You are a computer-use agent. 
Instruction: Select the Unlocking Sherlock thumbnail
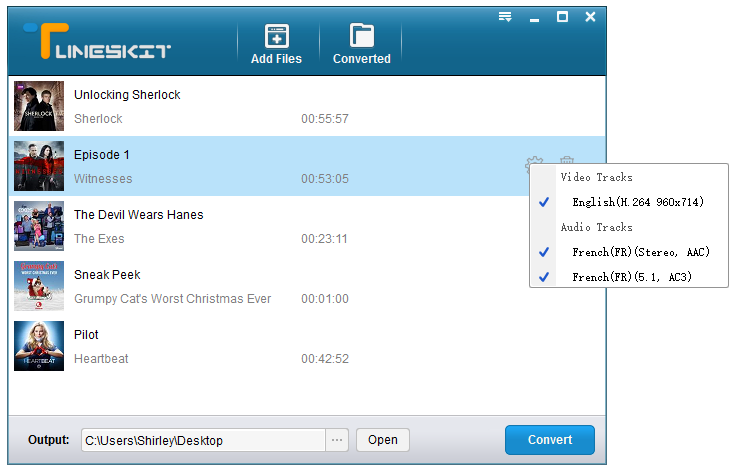39,106
